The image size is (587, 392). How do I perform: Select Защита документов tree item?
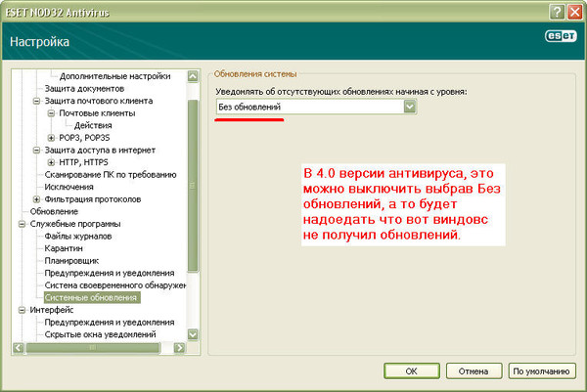click(84, 89)
